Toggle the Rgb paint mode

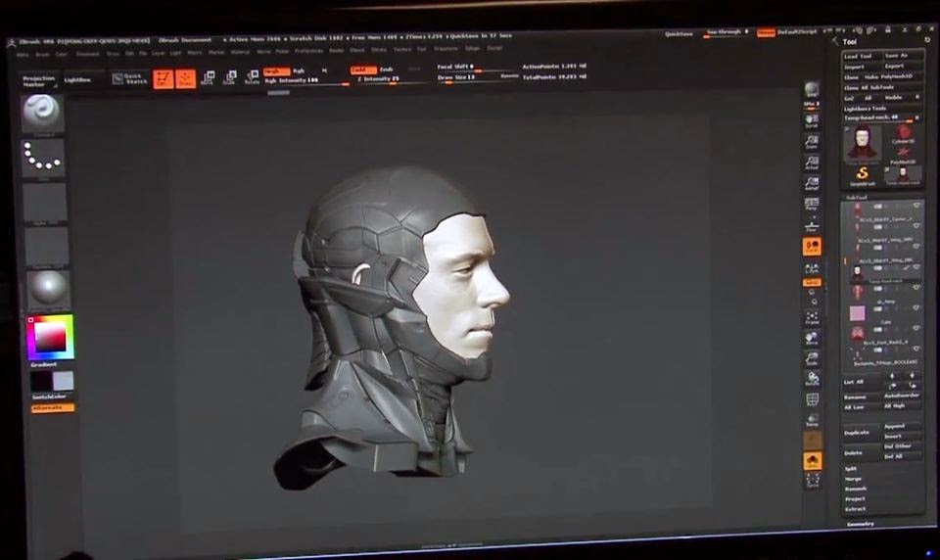299,70
